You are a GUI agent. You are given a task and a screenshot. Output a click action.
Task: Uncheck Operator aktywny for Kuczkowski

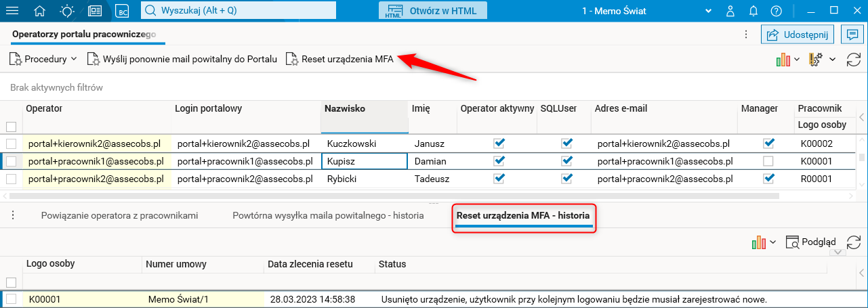pos(499,144)
